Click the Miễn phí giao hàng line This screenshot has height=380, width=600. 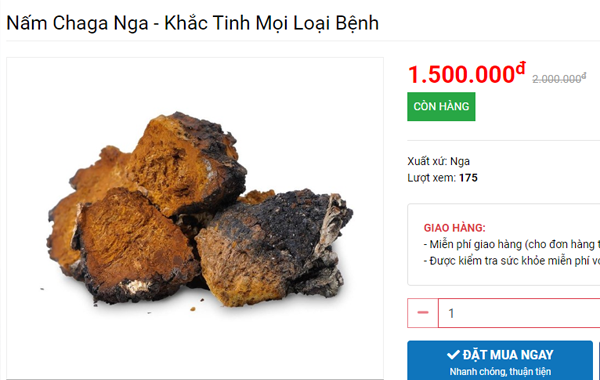[x=512, y=244]
